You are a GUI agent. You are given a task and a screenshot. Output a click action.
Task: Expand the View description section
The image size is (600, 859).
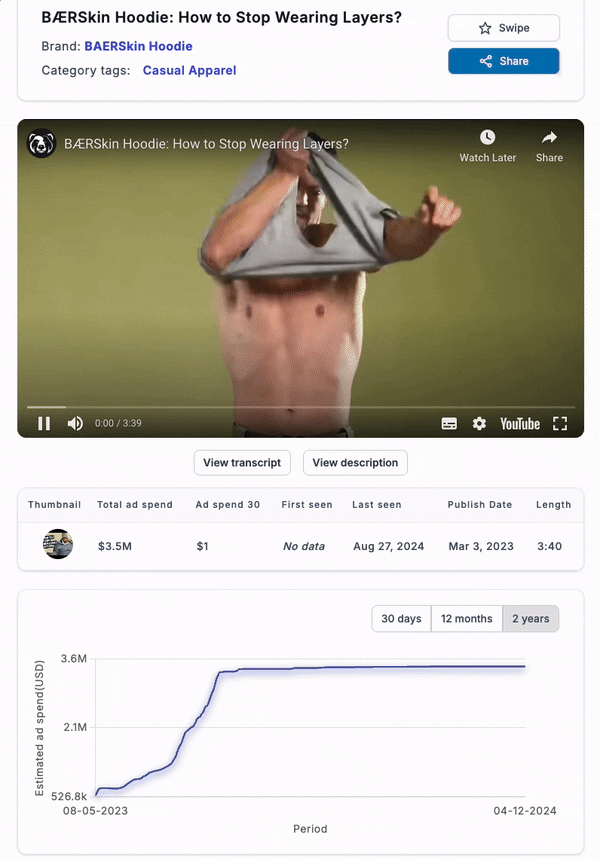355,463
